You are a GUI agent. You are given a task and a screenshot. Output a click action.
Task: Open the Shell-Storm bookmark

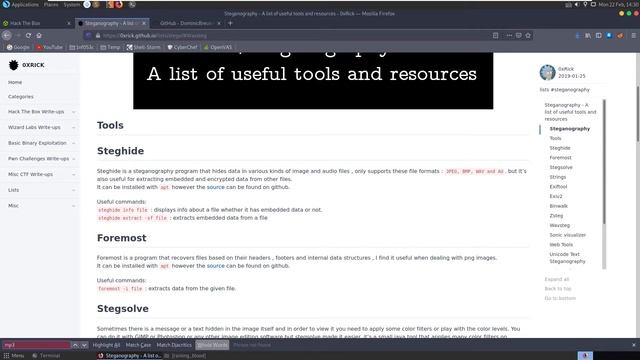[x=143, y=47]
